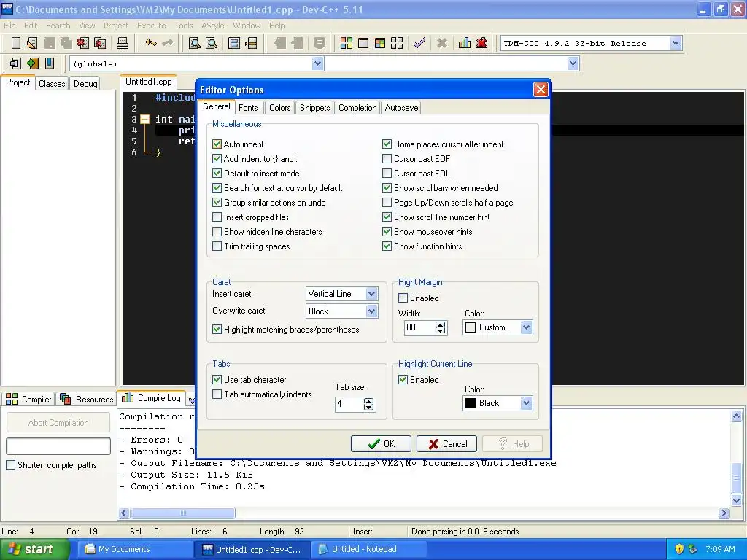Click the Profile Analysis bar chart icon

click(465, 43)
